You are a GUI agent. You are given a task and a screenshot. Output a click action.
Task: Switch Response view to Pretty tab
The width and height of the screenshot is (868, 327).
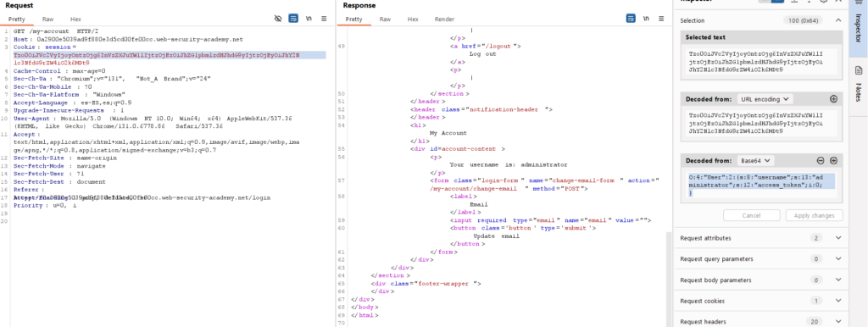click(x=353, y=19)
